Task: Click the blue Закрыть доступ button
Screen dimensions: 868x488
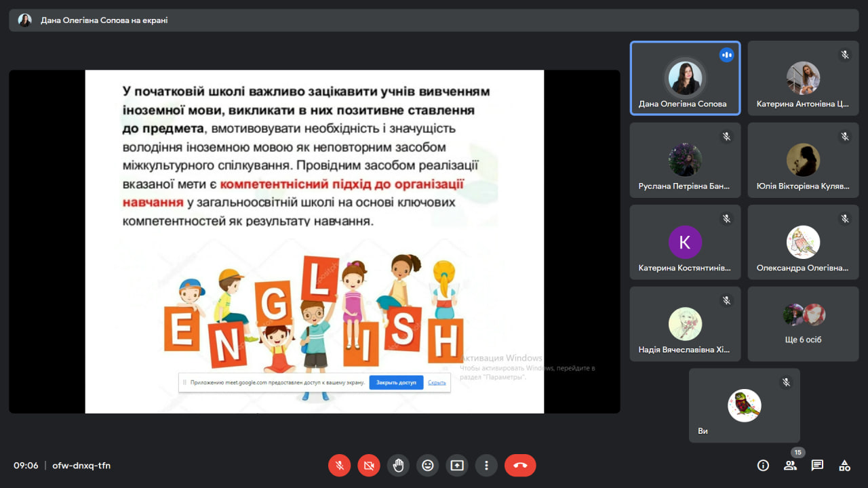Action: point(396,382)
